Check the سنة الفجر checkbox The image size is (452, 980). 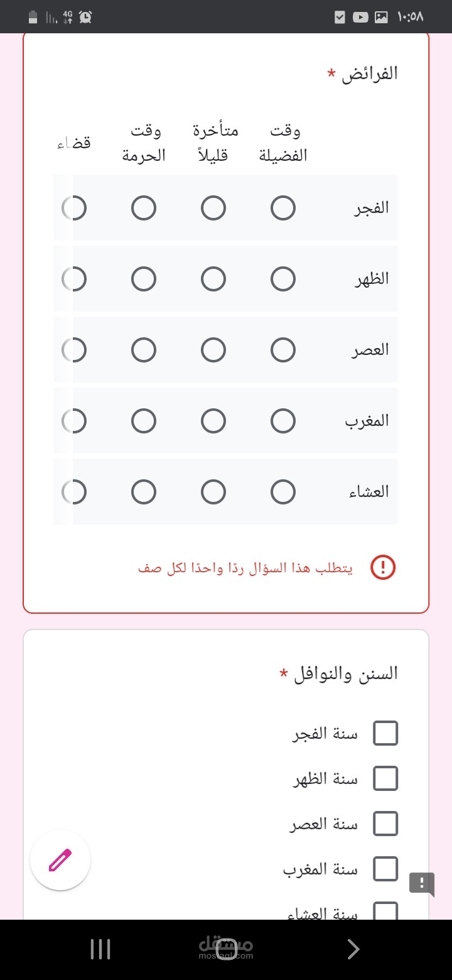click(x=385, y=733)
